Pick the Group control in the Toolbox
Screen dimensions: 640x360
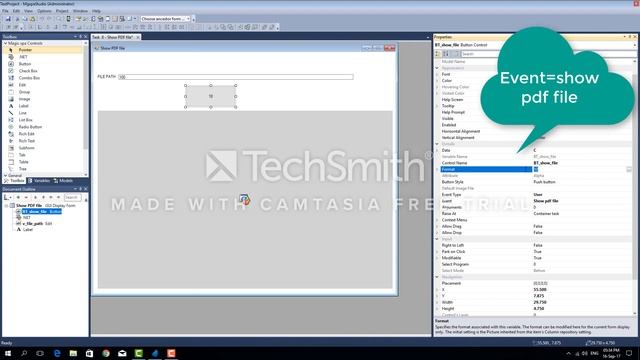tap(24, 92)
